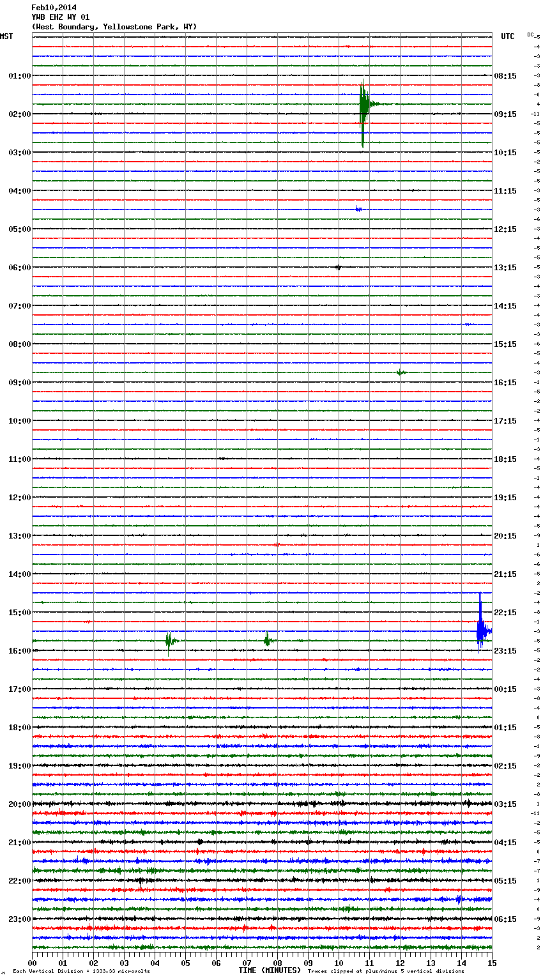Click the small red event below the 13:00 trace

tap(277, 545)
